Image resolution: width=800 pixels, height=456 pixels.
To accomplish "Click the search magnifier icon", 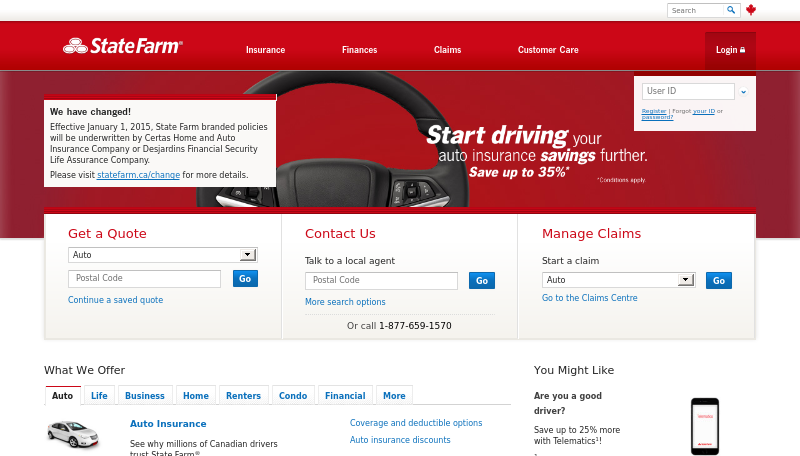I will 731,10.
